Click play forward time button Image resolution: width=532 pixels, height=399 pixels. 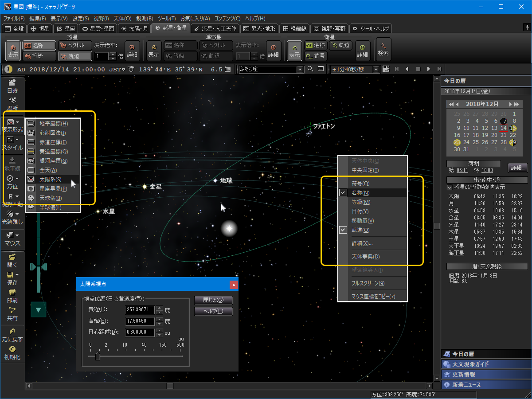[x=428, y=69]
